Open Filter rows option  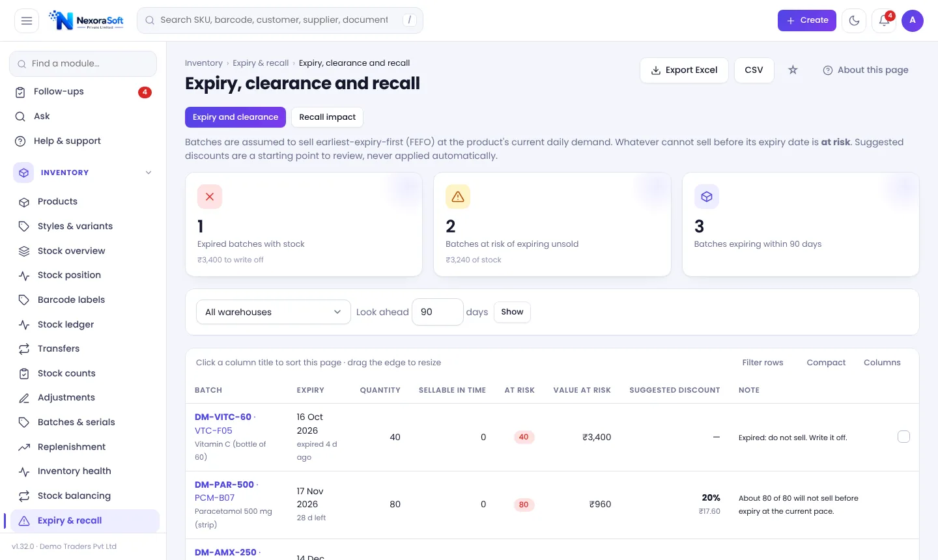(x=763, y=363)
